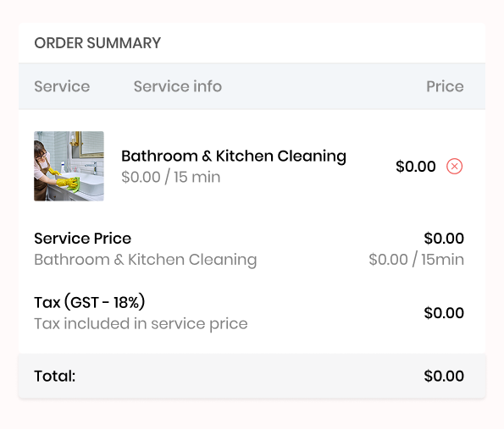This screenshot has height=429, width=504.
Task: Click the Service Price label
Action: (83, 239)
